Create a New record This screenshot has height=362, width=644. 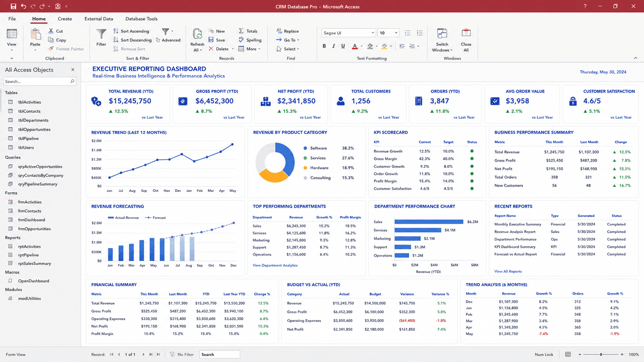[217, 31]
